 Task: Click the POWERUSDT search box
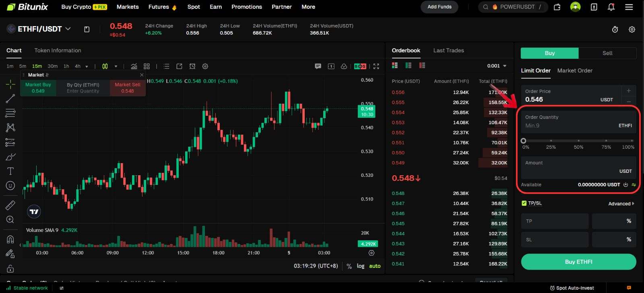click(x=513, y=7)
